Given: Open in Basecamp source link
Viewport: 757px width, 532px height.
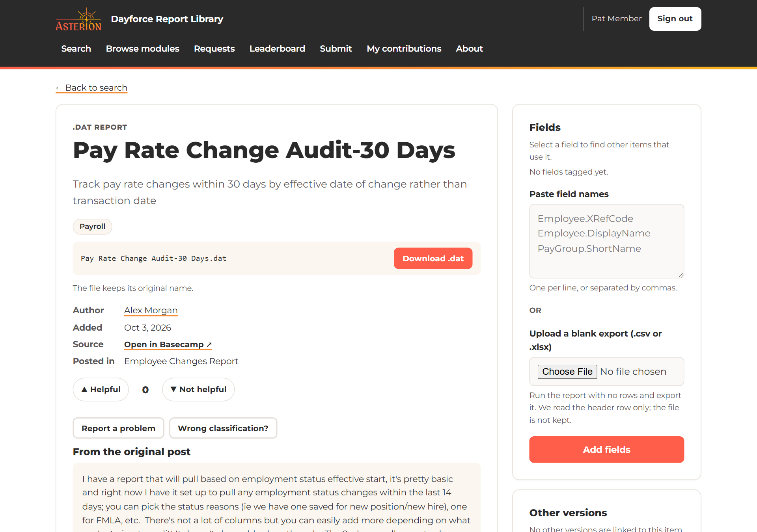Looking at the screenshot, I should tap(168, 344).
